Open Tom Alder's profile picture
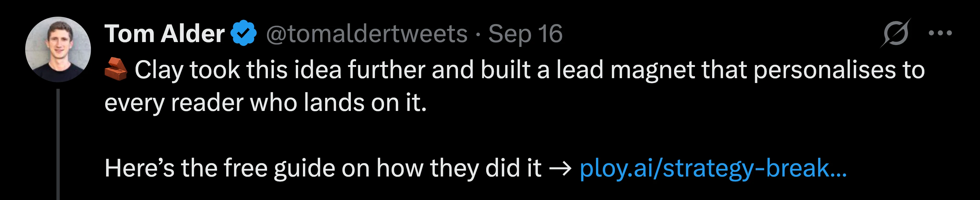The width and height of the screenshot is (980, 200). (58, 49)
